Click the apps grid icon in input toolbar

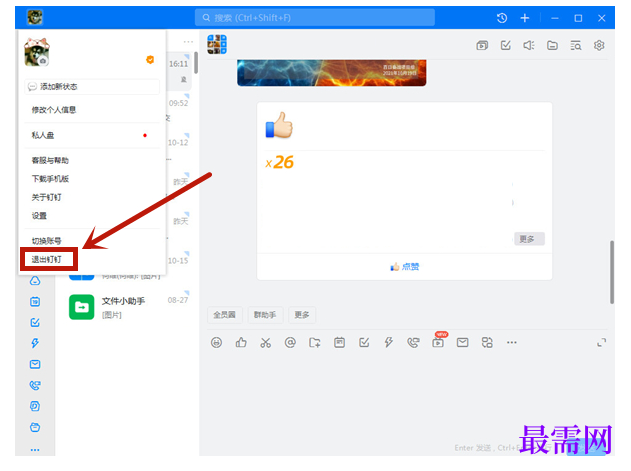coord(487,343)
